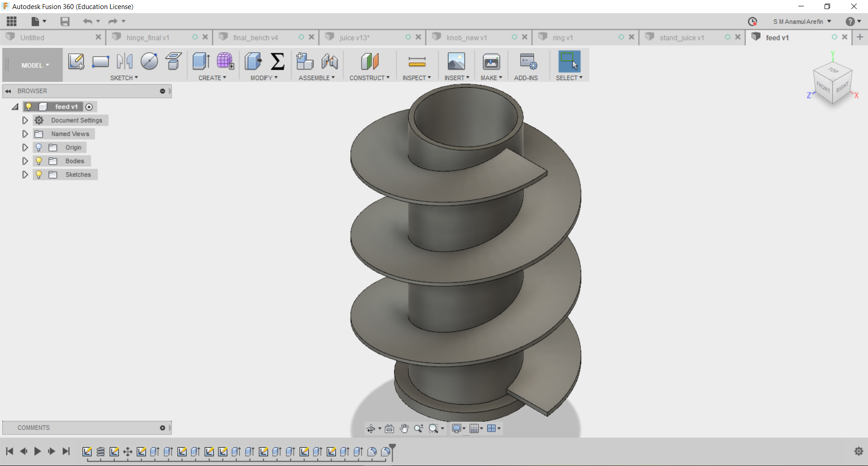This screenshot has height=466, width=868.
Task: Click the Create Sketch icon
Action: coord(76,61)
